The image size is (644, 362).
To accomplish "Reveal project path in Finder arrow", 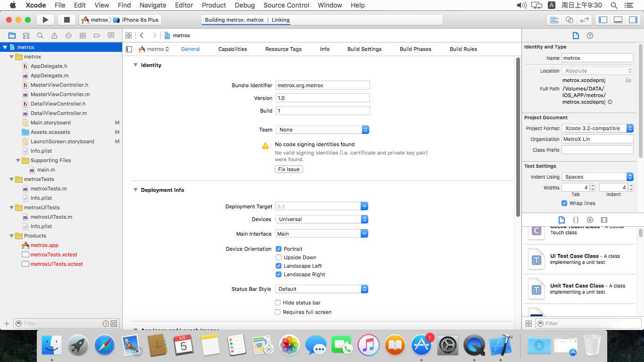I will 610,102.
